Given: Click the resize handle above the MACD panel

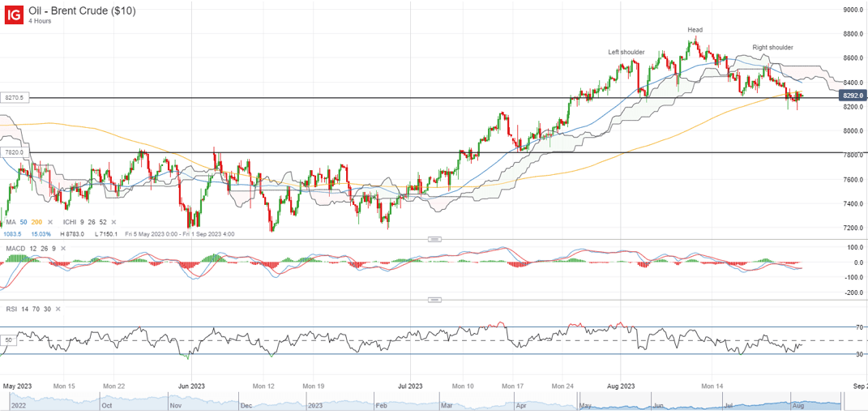Looking at the screenshot, I should [434, 239].
